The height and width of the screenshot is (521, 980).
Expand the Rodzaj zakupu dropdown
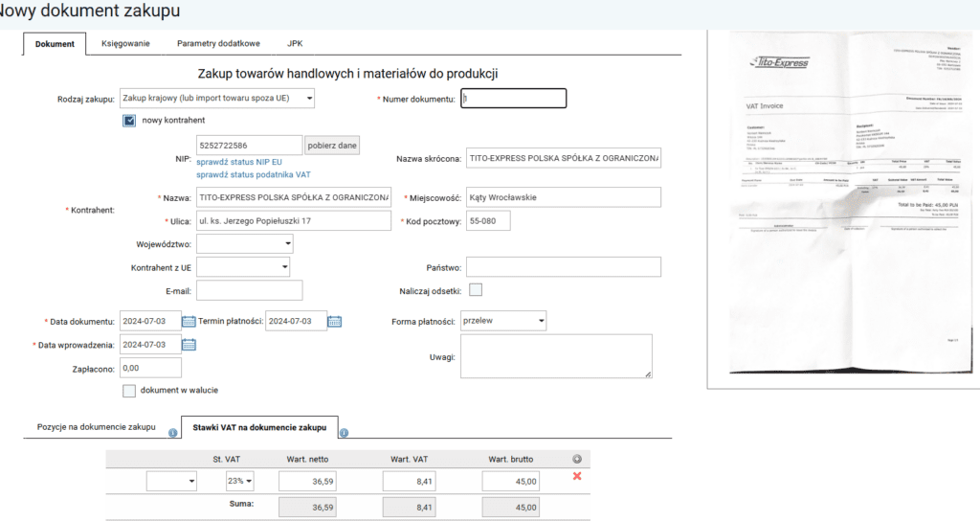pyautogui.click(x=217, y=98)
